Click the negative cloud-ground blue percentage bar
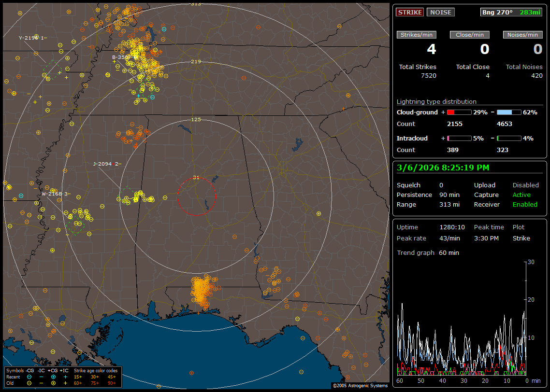This screenshot has height=392, width=550. [x=509, y=112]
